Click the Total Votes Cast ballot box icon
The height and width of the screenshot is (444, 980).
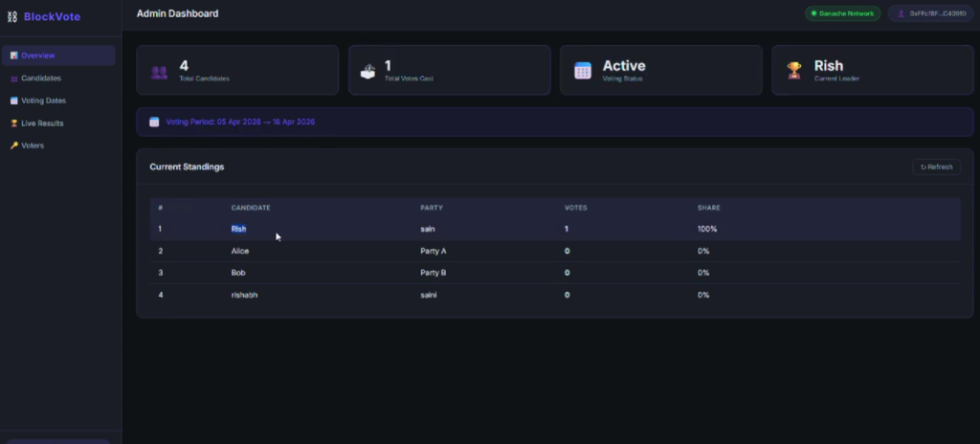tap(368, 72)
